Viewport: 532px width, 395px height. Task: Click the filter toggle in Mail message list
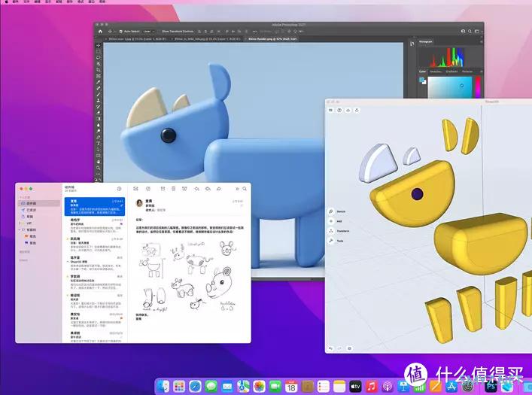point(119,189)
